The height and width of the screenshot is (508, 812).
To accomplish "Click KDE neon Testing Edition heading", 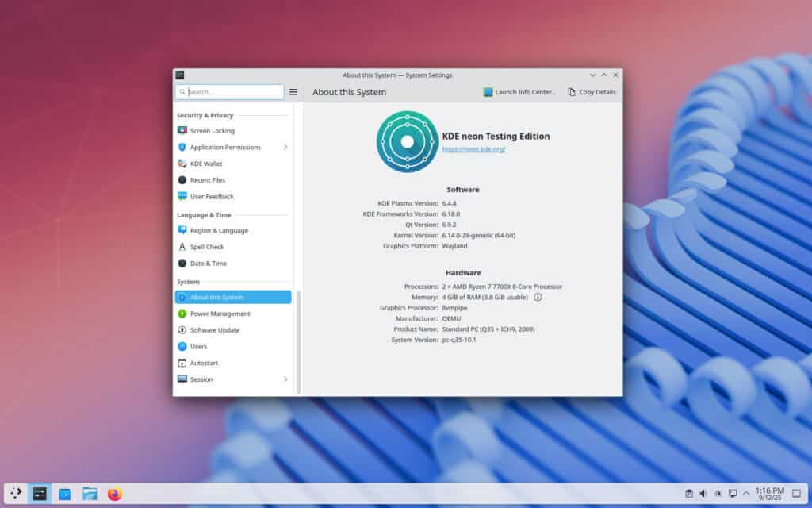I will [496, 137].
